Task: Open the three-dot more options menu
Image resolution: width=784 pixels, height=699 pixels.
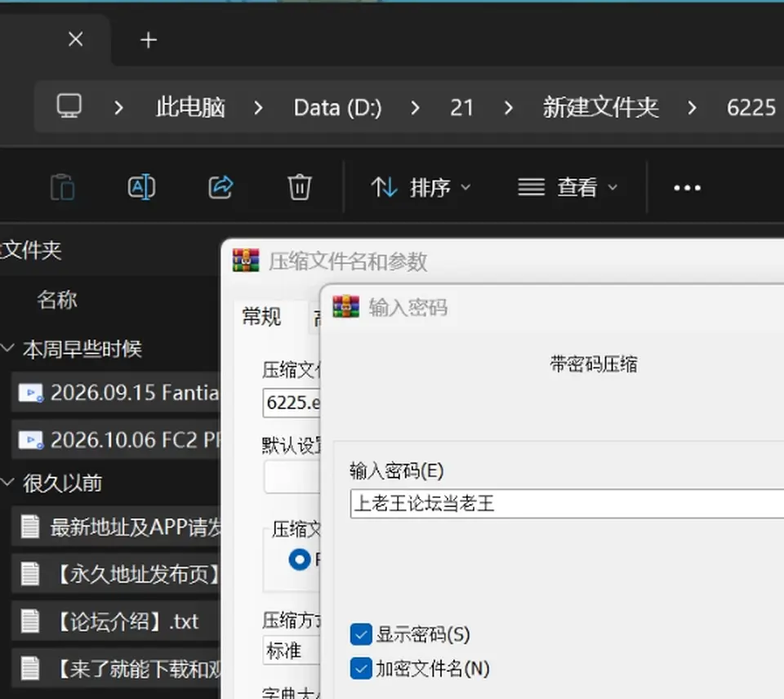Action: tap(687, 188)
